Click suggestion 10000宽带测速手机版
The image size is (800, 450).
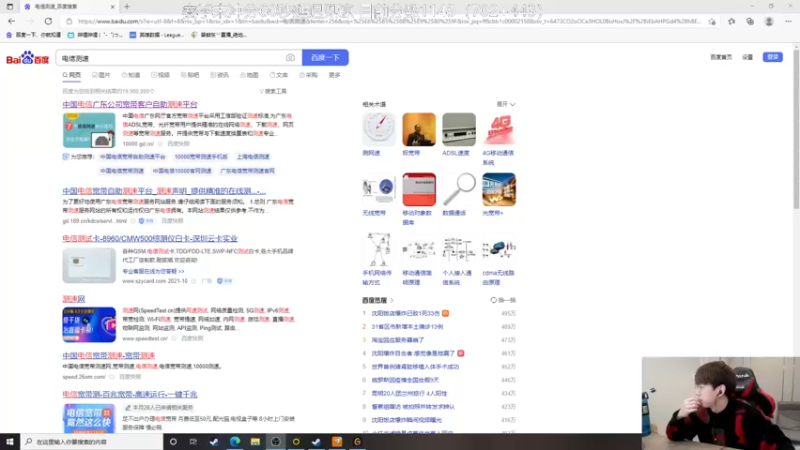pyautogui.click(x=201, y=157)
